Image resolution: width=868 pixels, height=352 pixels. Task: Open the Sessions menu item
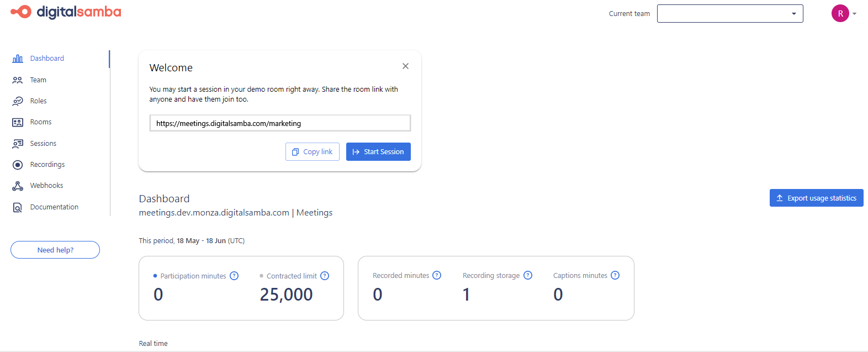click(43, 144)
